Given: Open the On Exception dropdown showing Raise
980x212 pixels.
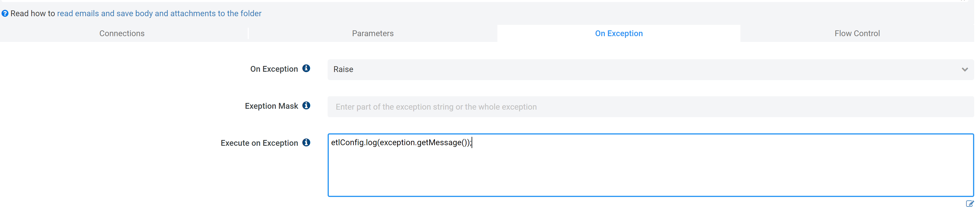Looking at the screenshot, I should coord(647,69).
